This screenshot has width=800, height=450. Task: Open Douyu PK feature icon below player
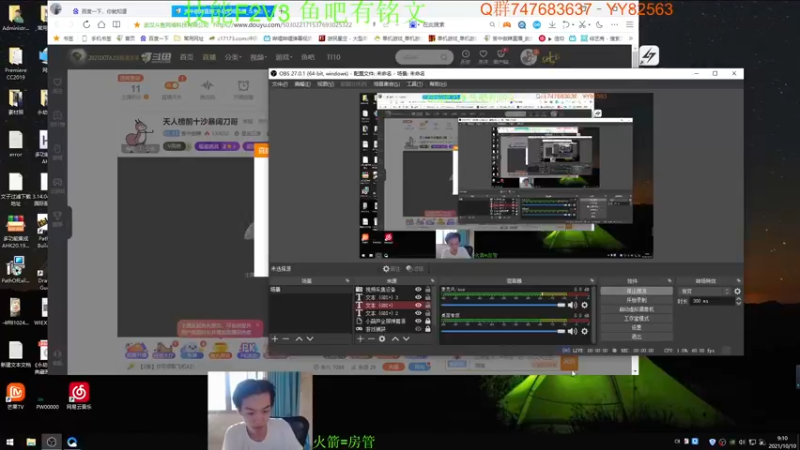point(248,350)
